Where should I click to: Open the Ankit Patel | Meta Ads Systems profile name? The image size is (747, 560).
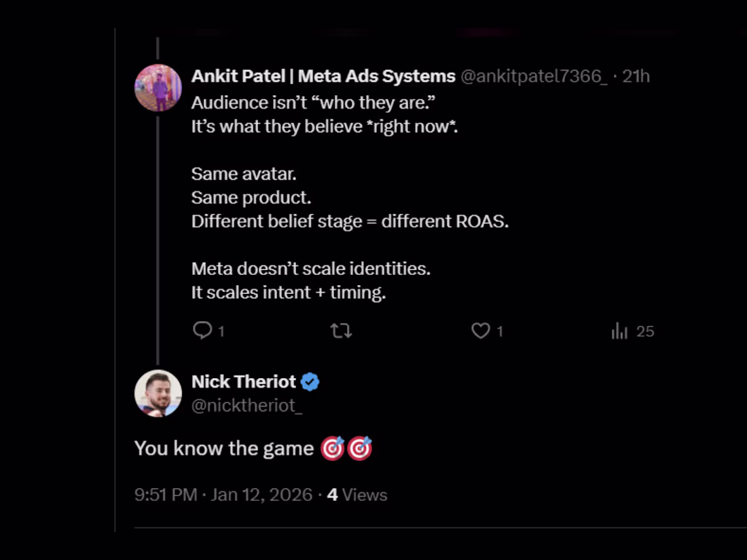coord(323,76)
